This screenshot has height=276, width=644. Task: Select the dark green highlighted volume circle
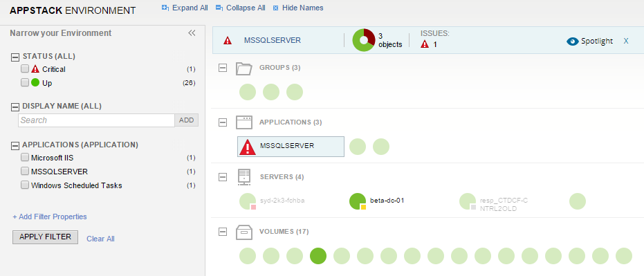pyautogui.click(x=318, y=256)
